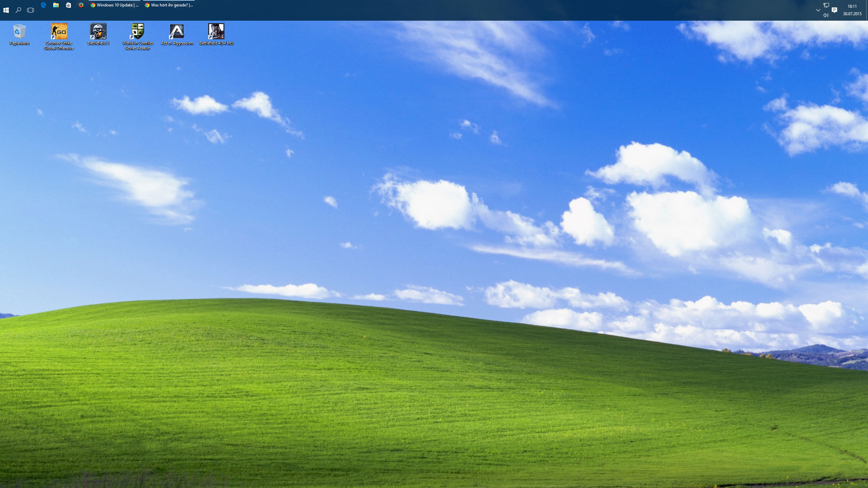Select World in Conflict Soviet Assault shortcut
Image resolution: width=868 pixels, height=488 pixels.
click(138, 32)
